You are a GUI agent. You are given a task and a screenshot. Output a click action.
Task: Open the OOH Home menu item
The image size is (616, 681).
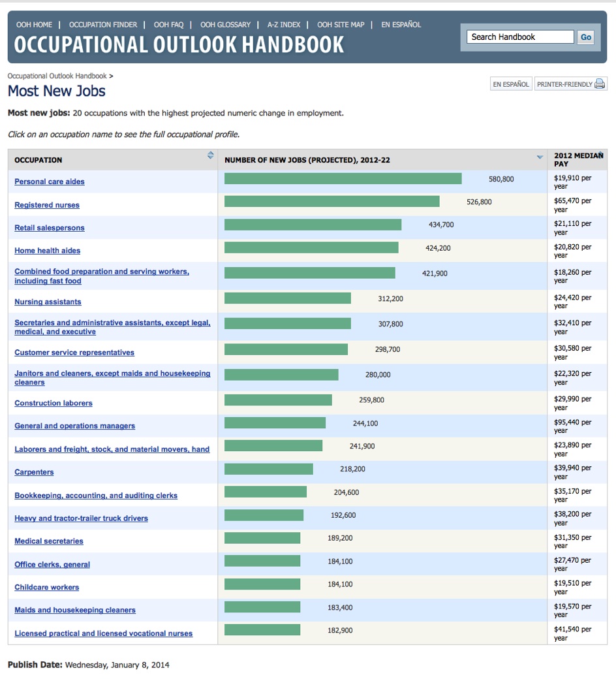coord(34,25)
